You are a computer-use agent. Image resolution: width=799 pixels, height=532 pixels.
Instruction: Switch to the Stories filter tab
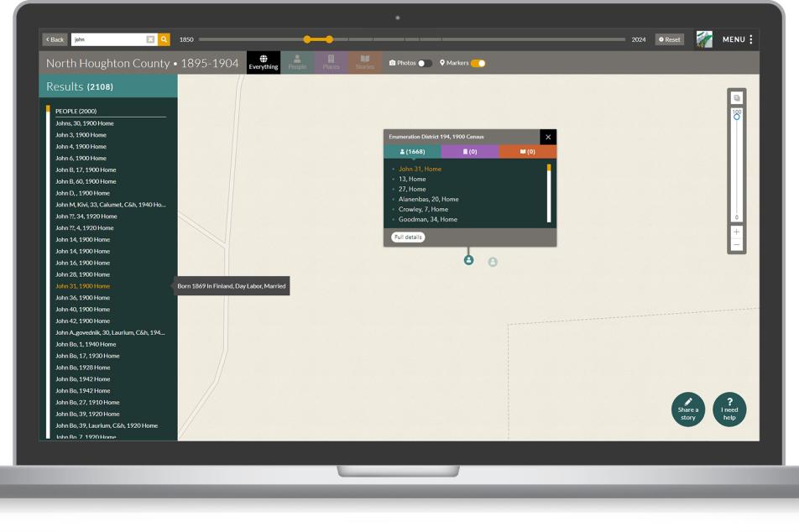tap(365, 63)
